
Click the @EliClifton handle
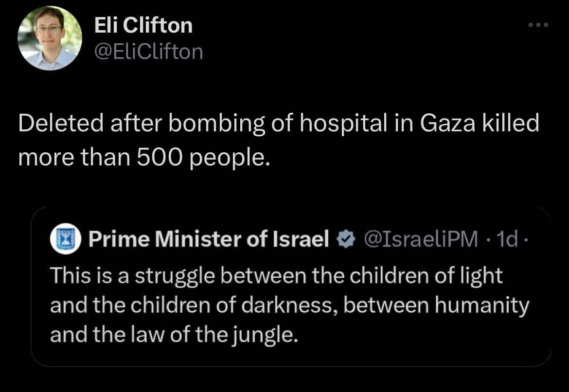(149, 51)
